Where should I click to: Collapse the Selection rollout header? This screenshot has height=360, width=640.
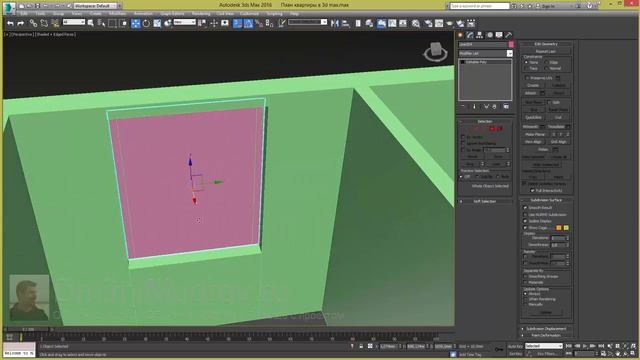click(x=485, y=122)
